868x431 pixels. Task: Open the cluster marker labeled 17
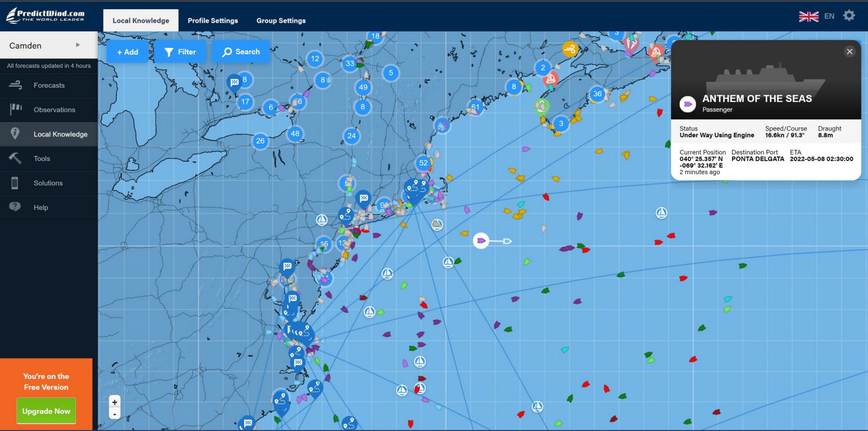point(245,101)
